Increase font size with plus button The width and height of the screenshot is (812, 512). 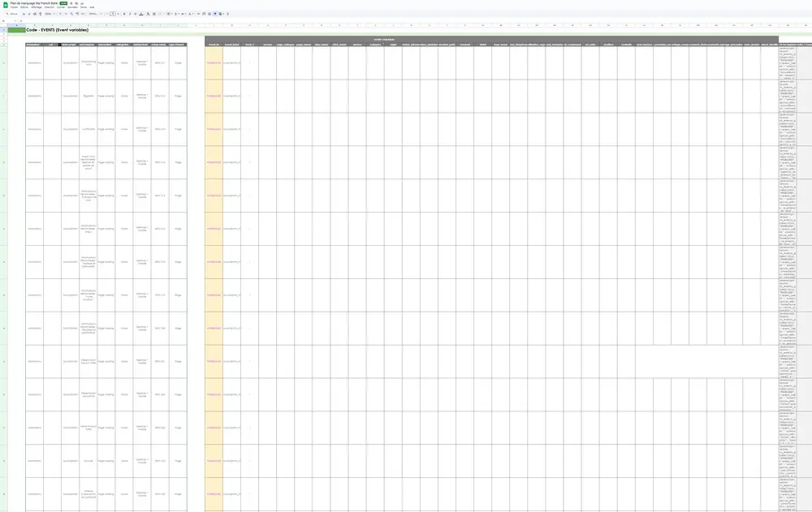(118, 14)
